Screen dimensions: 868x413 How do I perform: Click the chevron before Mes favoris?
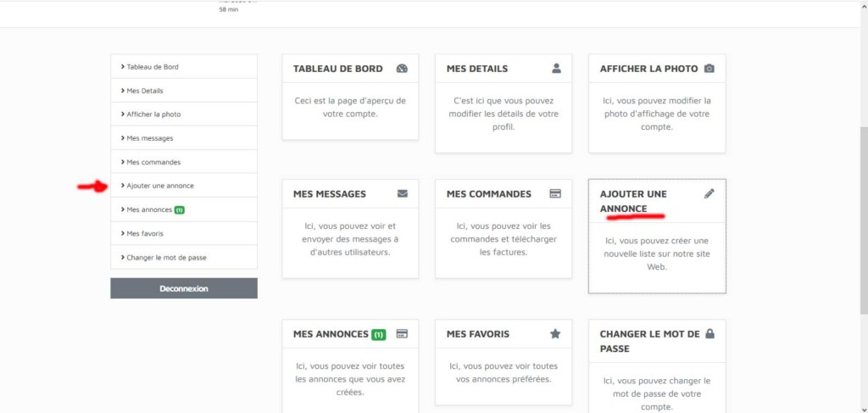[122, 233]
